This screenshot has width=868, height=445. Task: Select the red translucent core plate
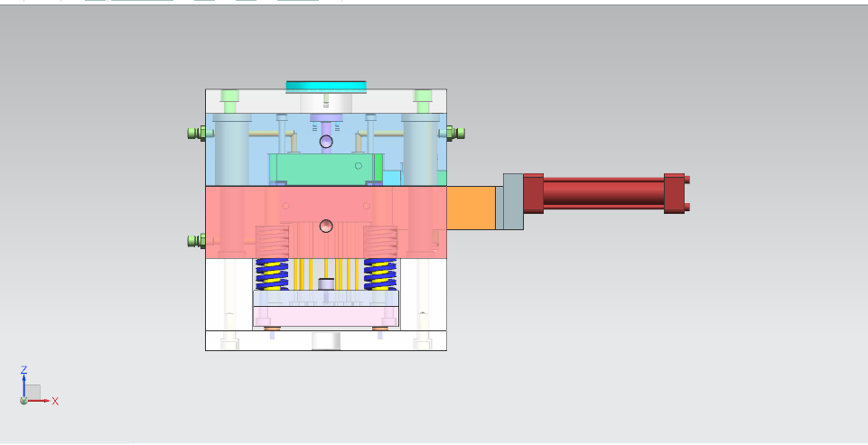tap(326, 222)
